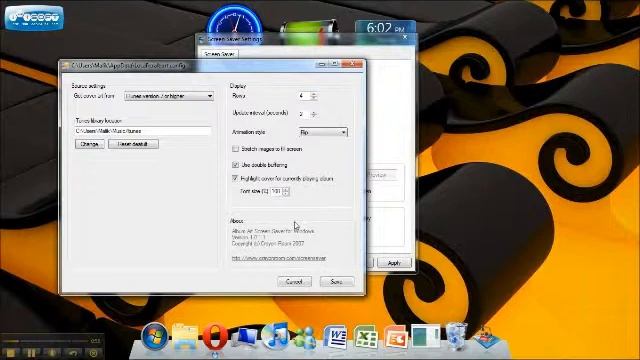
Task: Click the Save button
Action: [337, 282]
